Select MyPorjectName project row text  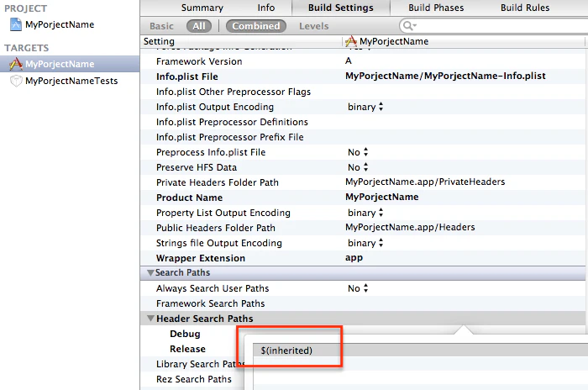point(60,24)
